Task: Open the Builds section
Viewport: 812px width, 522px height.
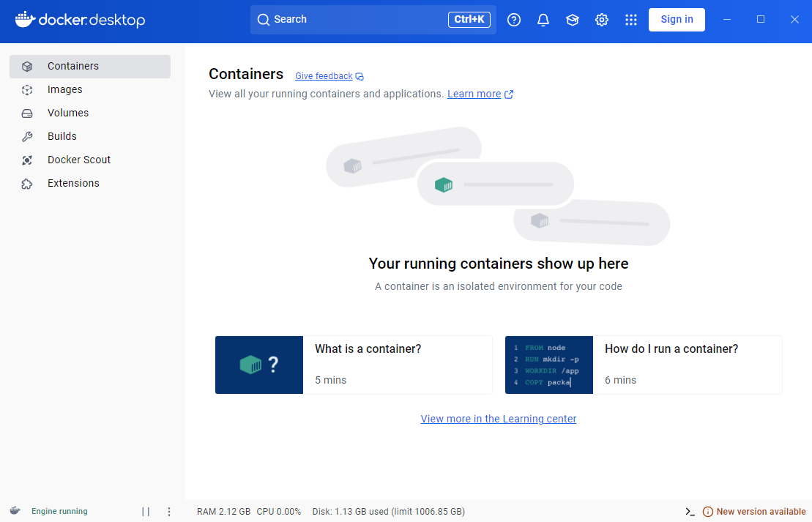Action: tap(90, 137)
